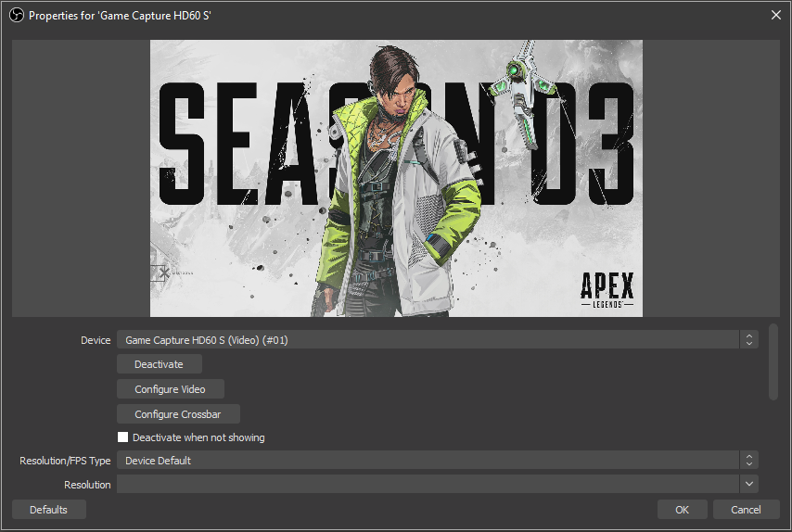792x532 pixels.
Task: Click the 'Deactivate when not showing' label
Action: tap(198, 437)
